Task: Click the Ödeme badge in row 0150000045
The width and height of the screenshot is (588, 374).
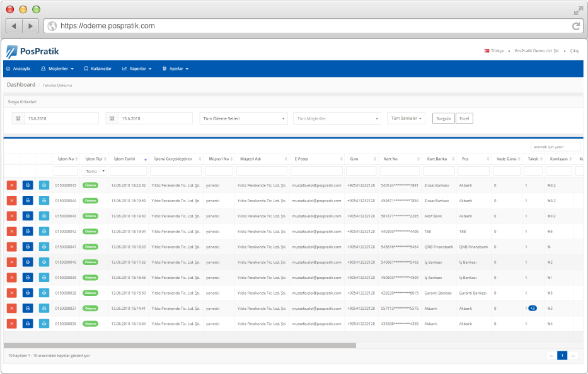Action: point(90,185)
